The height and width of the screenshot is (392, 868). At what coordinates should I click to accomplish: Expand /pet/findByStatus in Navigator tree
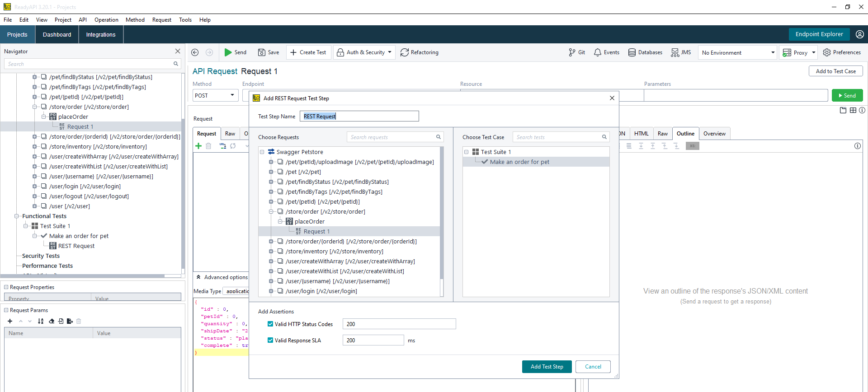tap(34, 77)
